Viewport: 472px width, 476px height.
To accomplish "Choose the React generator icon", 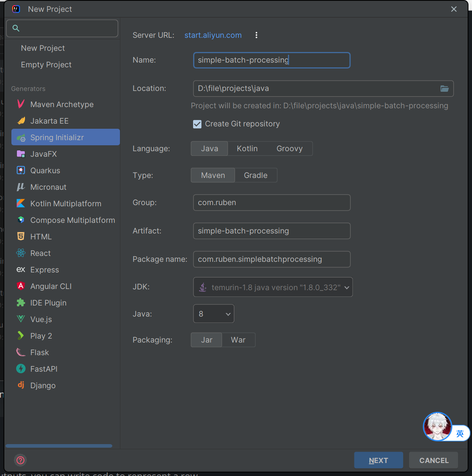I will 21,253.
